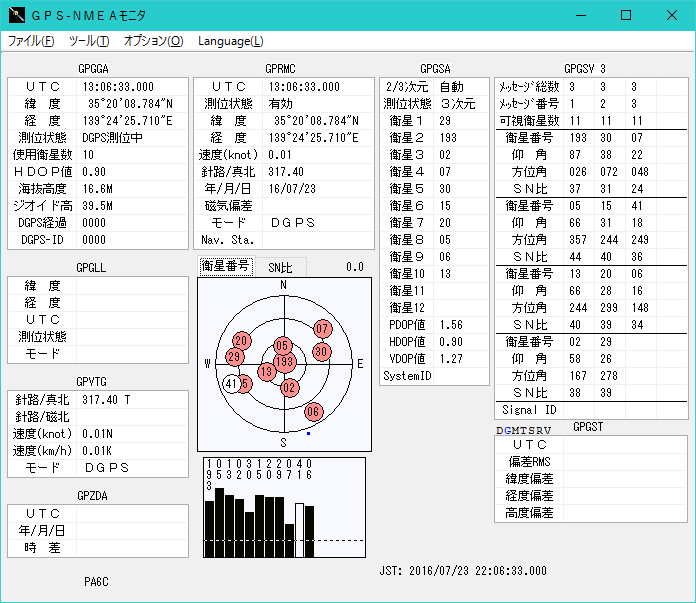Click VDOP value 1.27

pyautogui.click(x=451, y=358)
